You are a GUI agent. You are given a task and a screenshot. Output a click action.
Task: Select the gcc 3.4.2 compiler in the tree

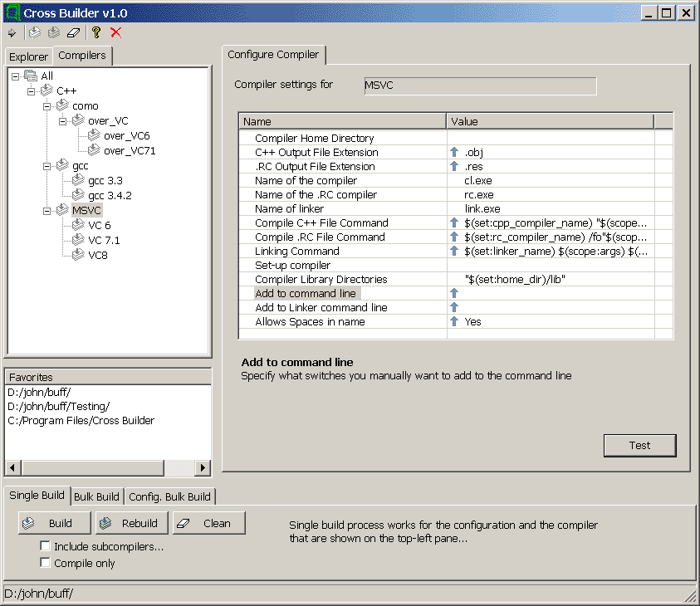coord(110,195)
